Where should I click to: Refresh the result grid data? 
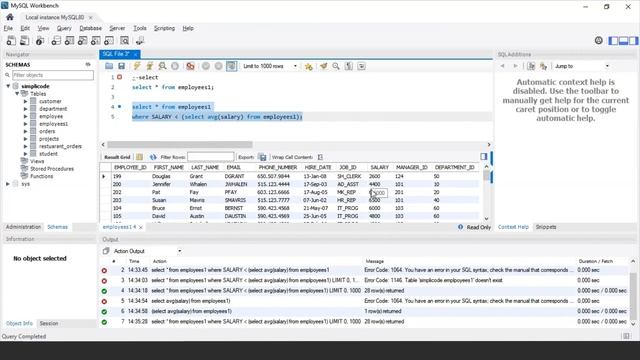click(153, 157)
